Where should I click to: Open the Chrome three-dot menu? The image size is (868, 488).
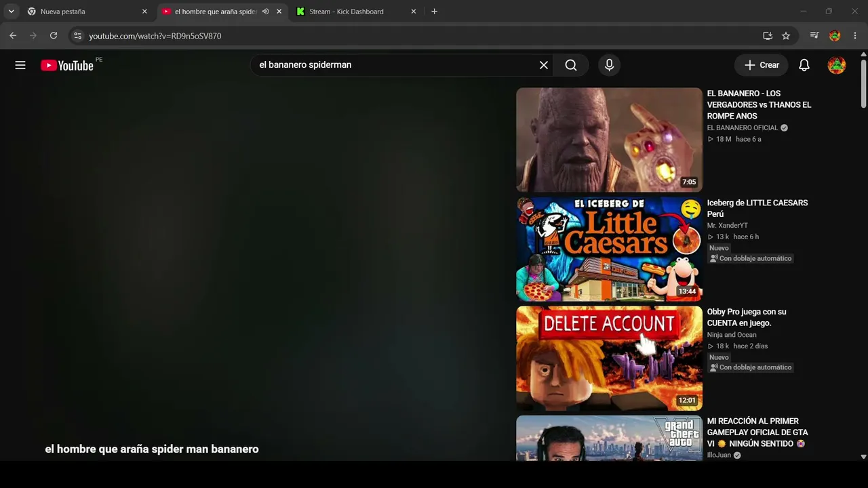coord(855,36)
